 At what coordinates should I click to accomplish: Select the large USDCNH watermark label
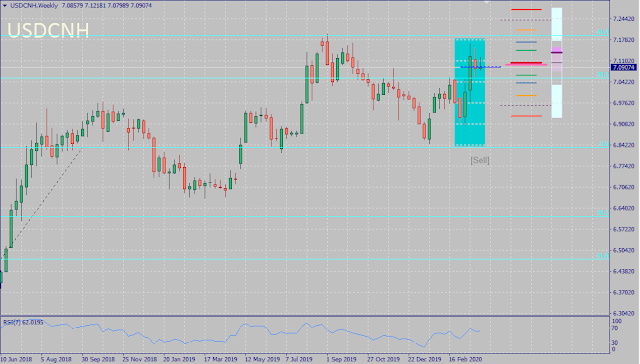[x=48, y=31]
